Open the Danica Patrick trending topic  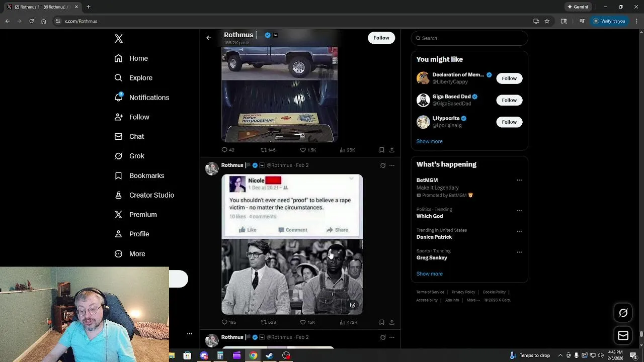pyautogui.click(x=434, y=237)
